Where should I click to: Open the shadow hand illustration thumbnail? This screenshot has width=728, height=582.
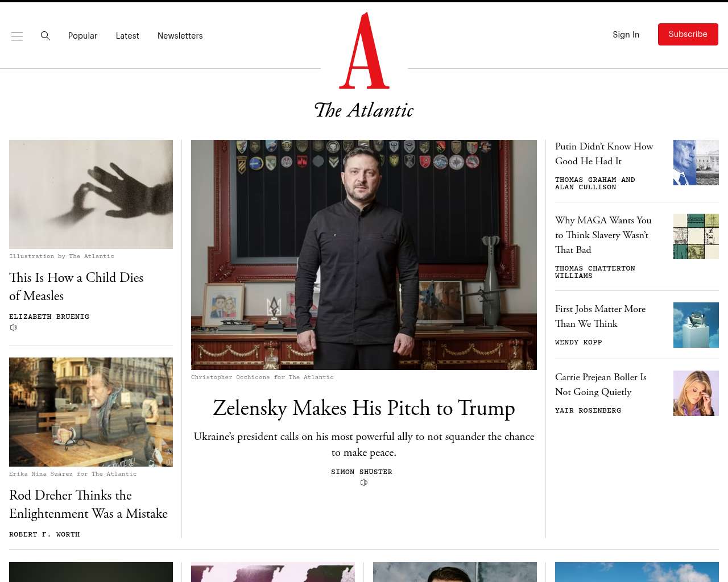pyautogui.click(x=91, y=194)
